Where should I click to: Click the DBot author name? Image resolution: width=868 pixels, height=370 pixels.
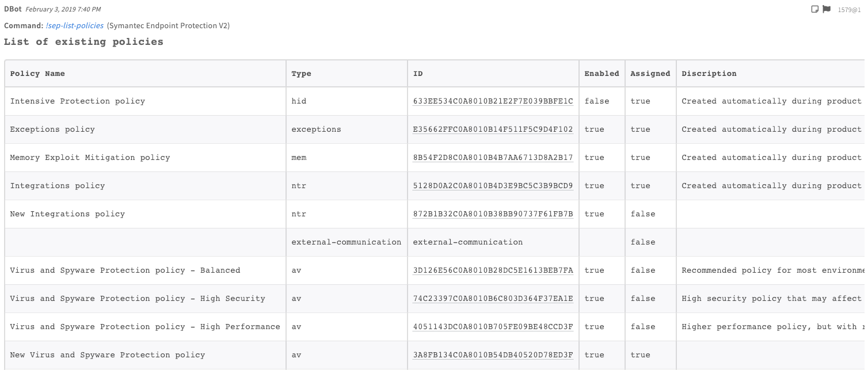[x=12, y=9]
